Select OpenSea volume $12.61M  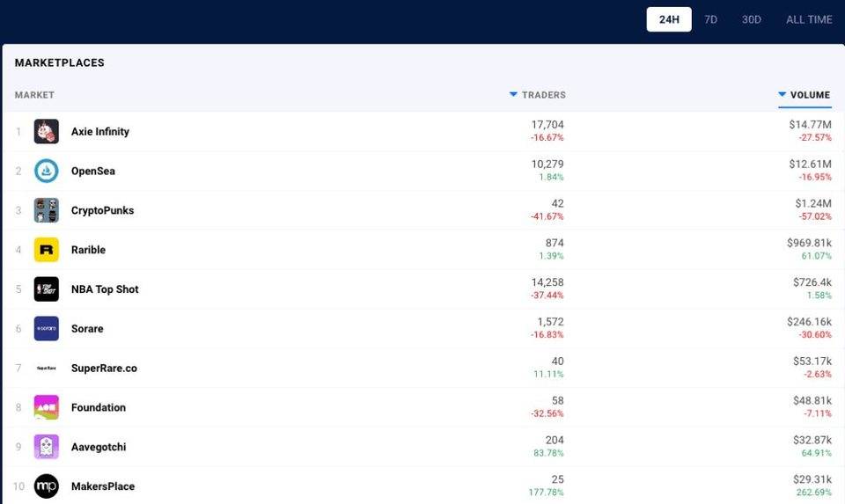(810, 164)
